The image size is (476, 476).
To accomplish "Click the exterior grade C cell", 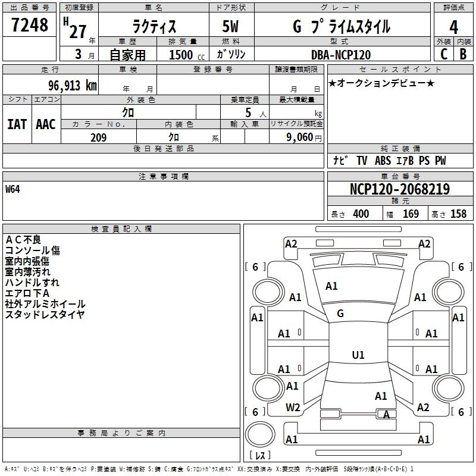I will [x=444, y=54].
